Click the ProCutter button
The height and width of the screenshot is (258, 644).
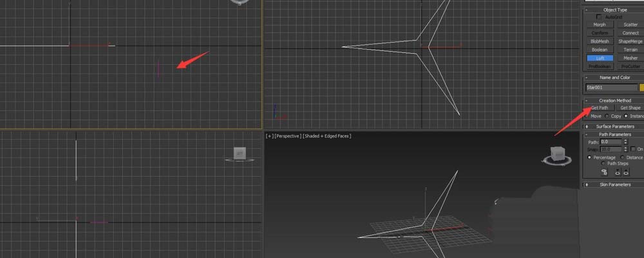coord(630,66)
